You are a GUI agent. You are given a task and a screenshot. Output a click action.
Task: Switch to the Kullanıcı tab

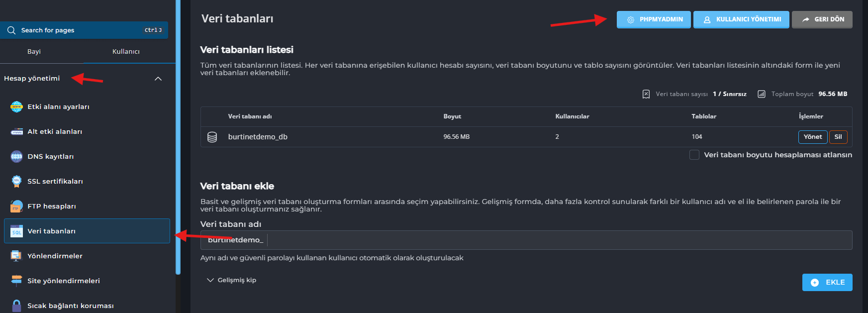pos(126,52)
